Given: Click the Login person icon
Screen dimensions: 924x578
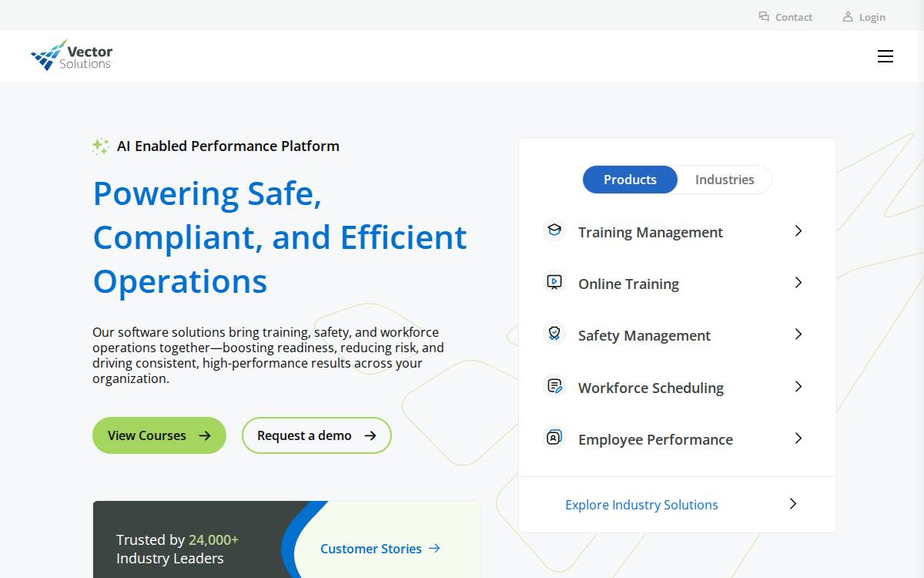Looking at the screenshot, I should (848, 16).
